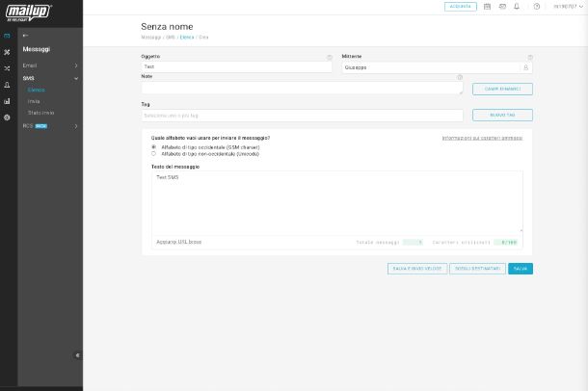Viewport: 588px width, 391px height.
Task: Click the back arrow above Messaggi
Action: (26, 36)
